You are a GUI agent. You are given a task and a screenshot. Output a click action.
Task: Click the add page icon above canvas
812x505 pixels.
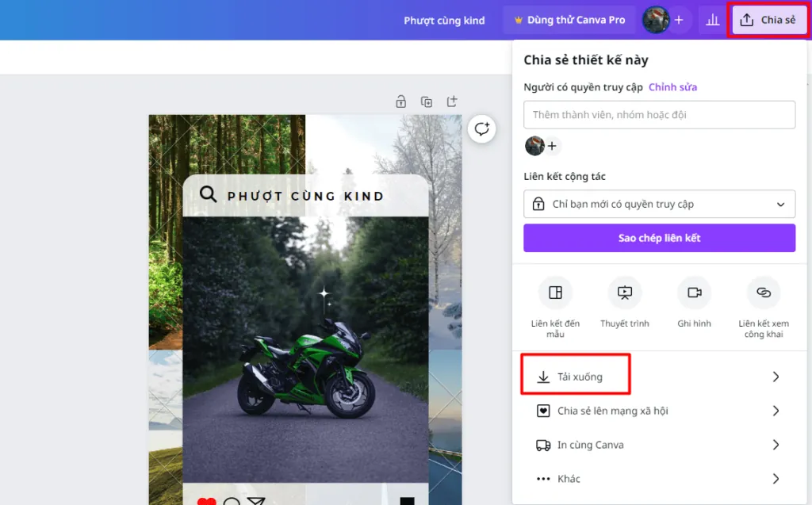pos(452,101)
